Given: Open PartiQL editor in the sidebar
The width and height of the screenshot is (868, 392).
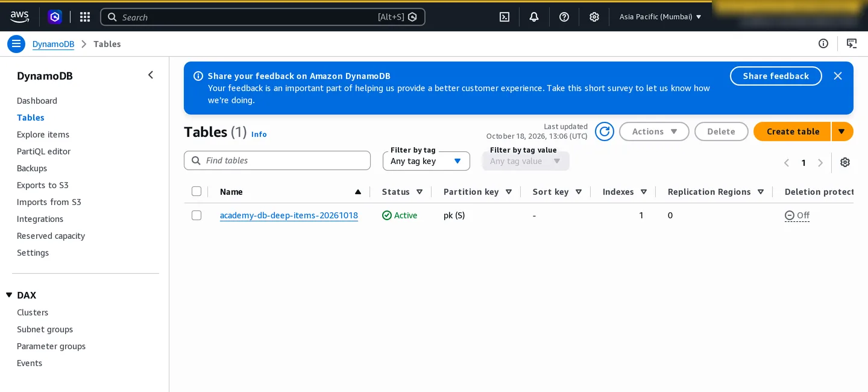Looking at the screenshot, I should click(x=43, y=151).
